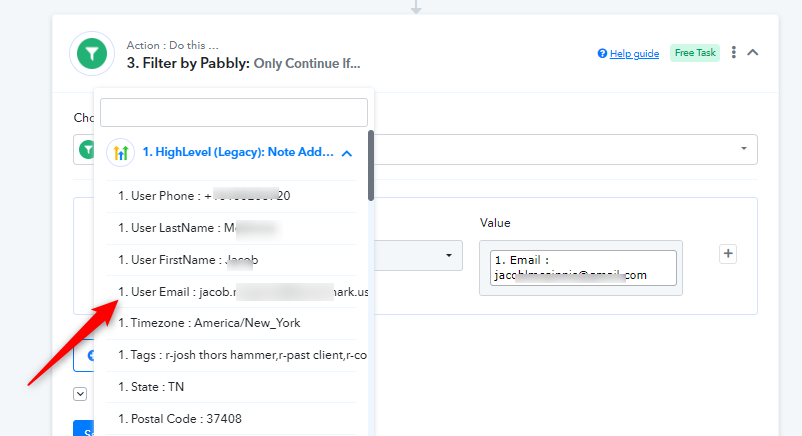Select the User LastName field

tap(231, 228)
